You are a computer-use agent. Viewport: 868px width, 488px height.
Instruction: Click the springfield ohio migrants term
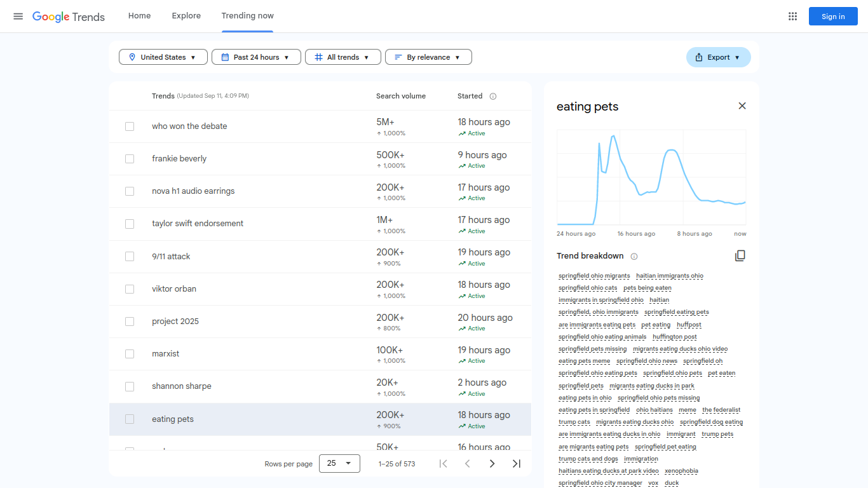point(594,276)
